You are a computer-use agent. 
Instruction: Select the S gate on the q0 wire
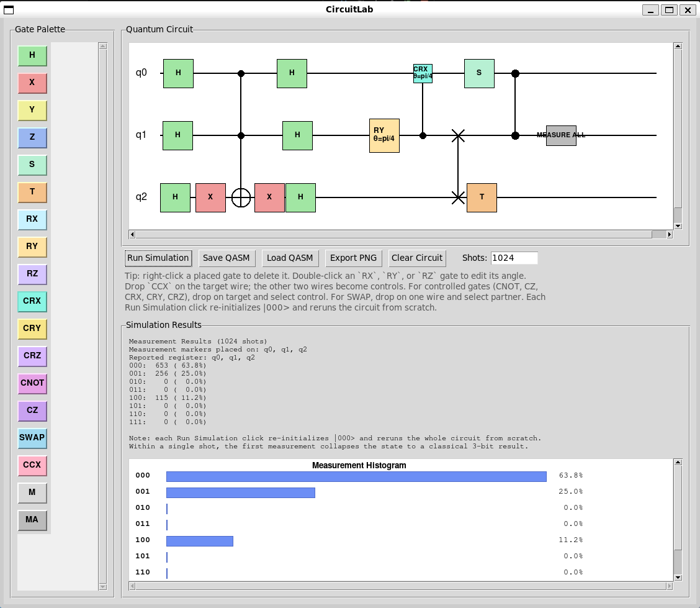coord(479,73)
